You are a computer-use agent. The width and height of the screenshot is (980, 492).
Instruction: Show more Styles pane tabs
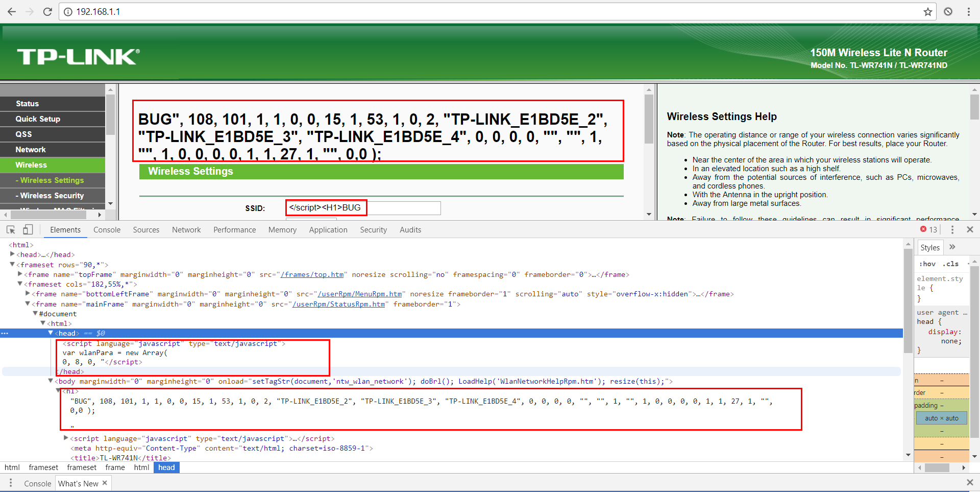[952, 247]
